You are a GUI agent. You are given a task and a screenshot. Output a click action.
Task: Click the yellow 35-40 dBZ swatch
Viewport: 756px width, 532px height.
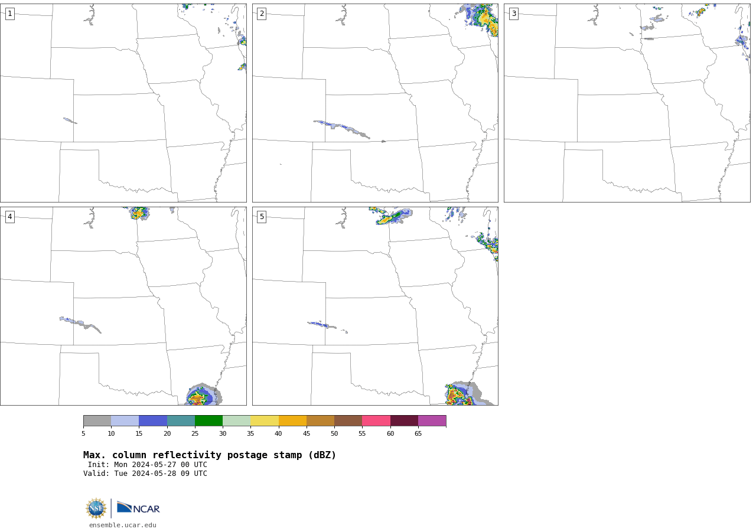(265, 421)
